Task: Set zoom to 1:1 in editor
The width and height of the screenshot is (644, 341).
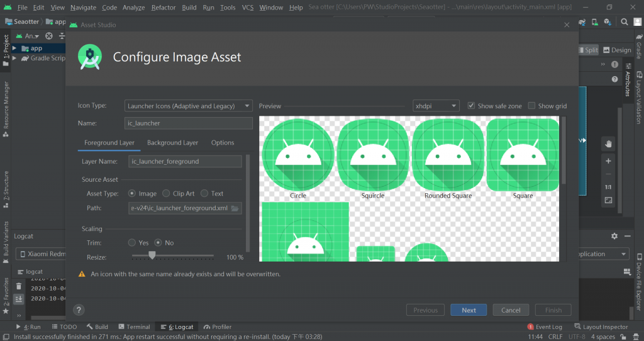Action: click(x=608, y=187)
